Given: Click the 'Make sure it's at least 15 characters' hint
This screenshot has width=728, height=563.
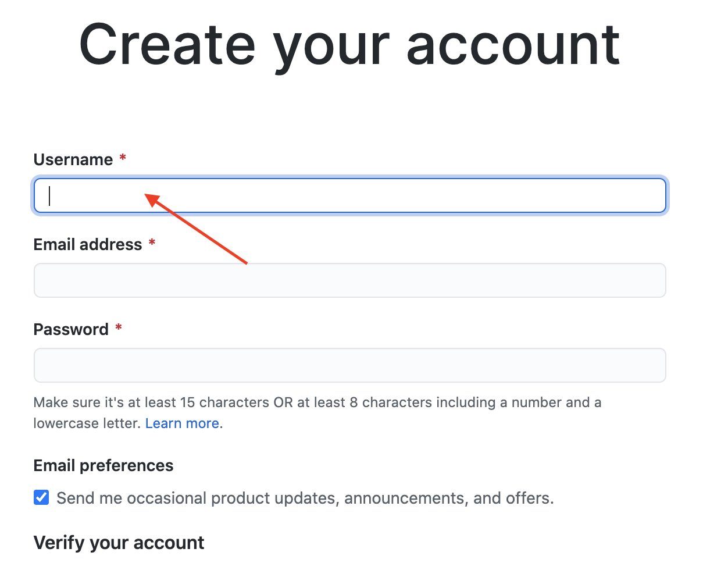Looking at the screenshot, I should 317,402.
